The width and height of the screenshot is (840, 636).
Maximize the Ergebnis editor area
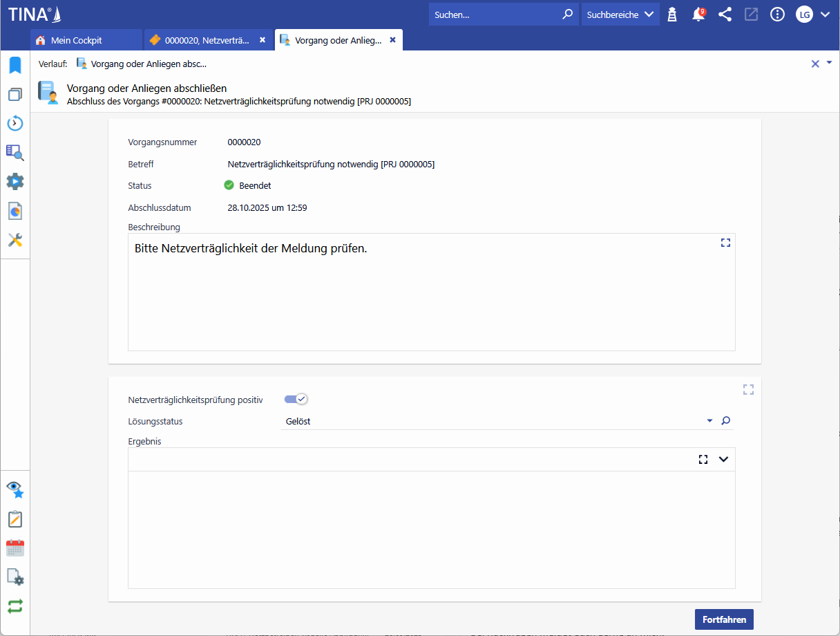click(703, 459)
